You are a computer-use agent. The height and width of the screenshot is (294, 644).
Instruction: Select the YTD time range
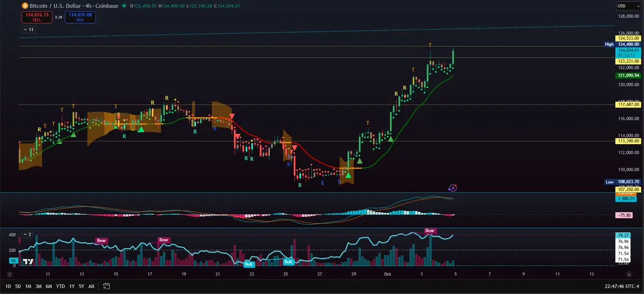(60, 286)
